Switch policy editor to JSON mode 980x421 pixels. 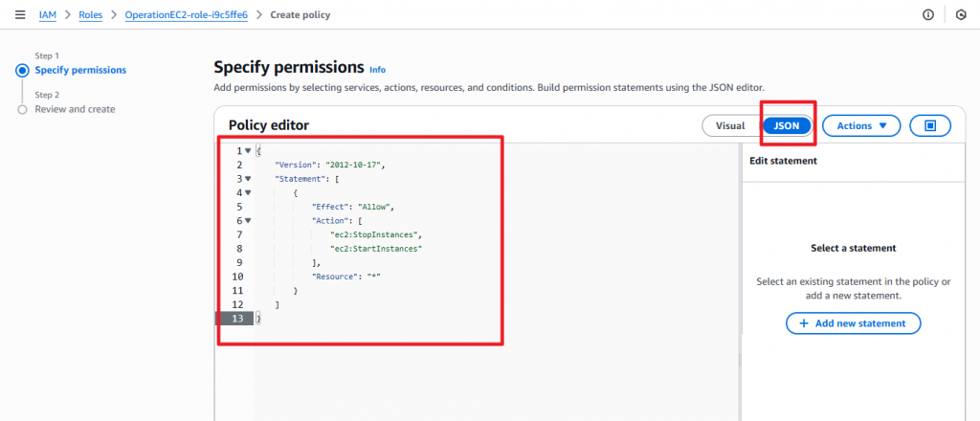pos(787,125)
